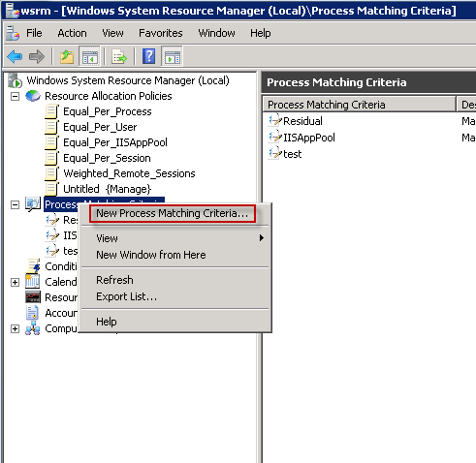The height and width of the screenshot is (463, 476).
Task: Click the Equal_Per_Session policy document icon
Action: coord(51,158)
